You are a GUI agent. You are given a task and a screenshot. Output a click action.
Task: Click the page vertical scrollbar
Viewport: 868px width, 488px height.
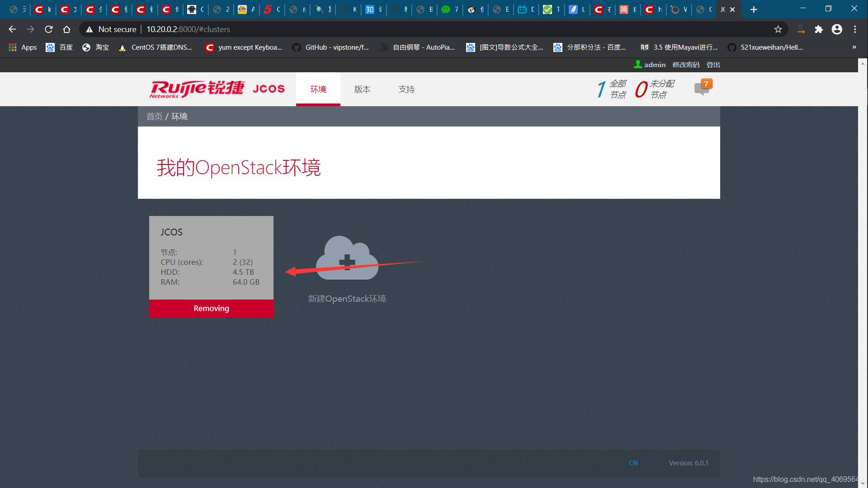[x=863, y=273]
